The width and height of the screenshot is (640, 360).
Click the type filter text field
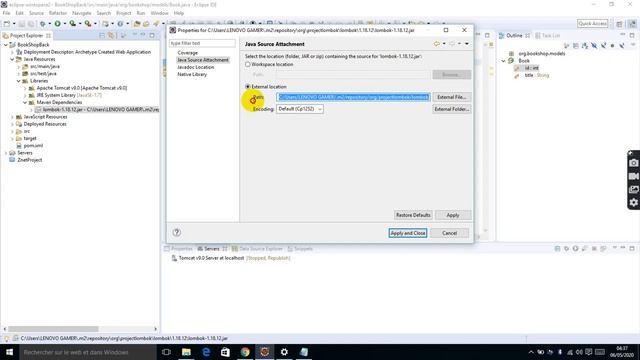click(202, 43)
